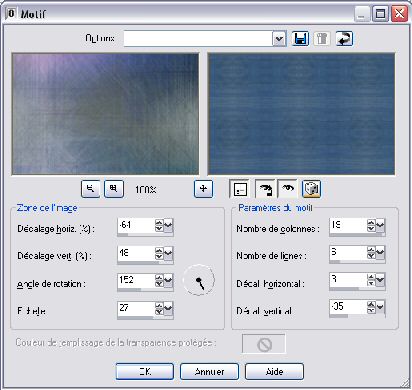Open the Options preset dropdown

tap(279, 39)
